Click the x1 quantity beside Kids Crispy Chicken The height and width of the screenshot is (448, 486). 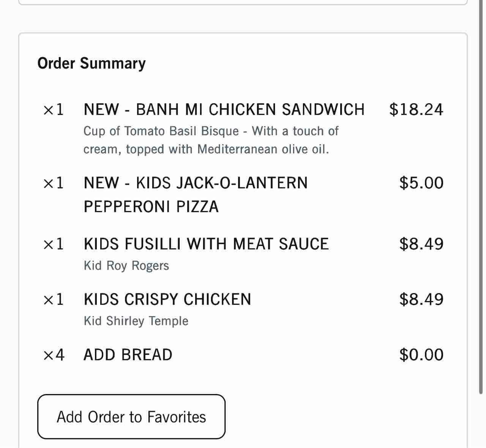[x=54, y=299]
